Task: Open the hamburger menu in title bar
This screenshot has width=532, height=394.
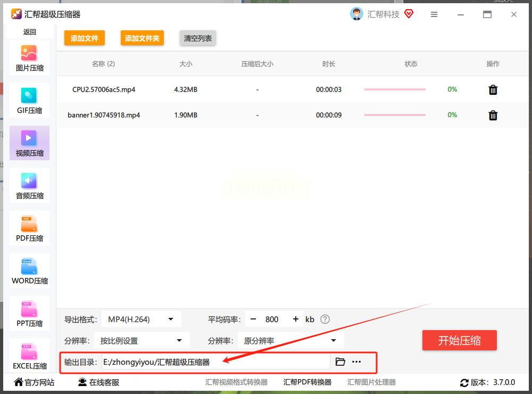Action: tap(434, 14)
